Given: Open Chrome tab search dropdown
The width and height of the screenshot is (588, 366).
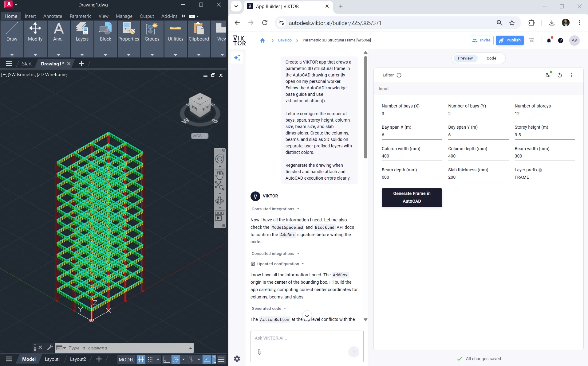Looking at the screenshot, I should click(236, 6).
